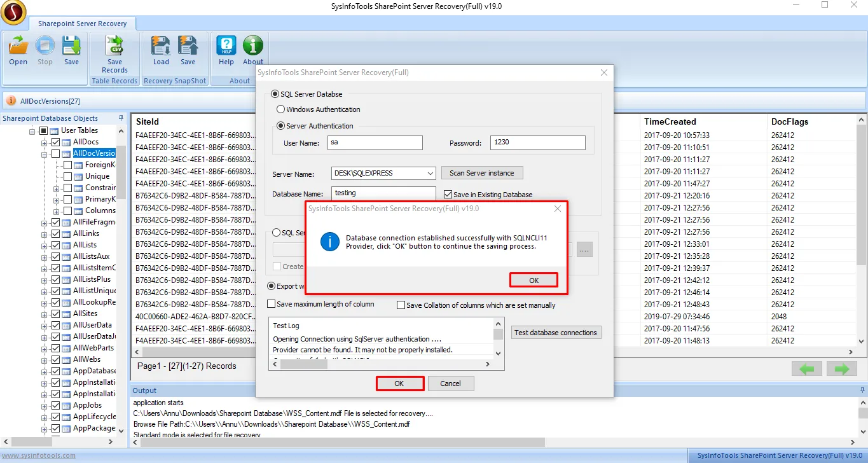Click the table icon beside AllSites
This screenshot has width=868, height=463.
pos(67,314)
